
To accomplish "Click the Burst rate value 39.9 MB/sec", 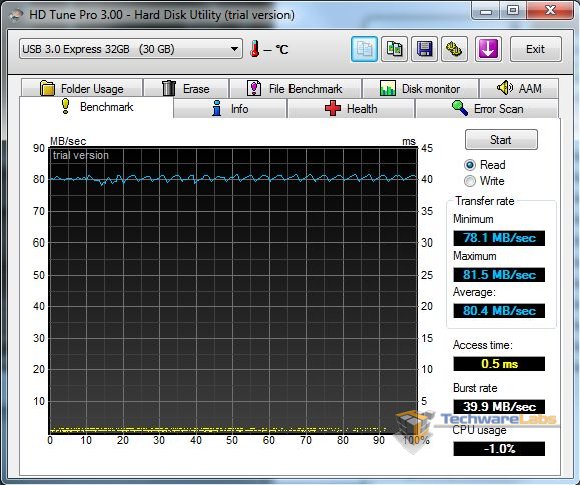I will pyautogui.click(x=499, y=407).
